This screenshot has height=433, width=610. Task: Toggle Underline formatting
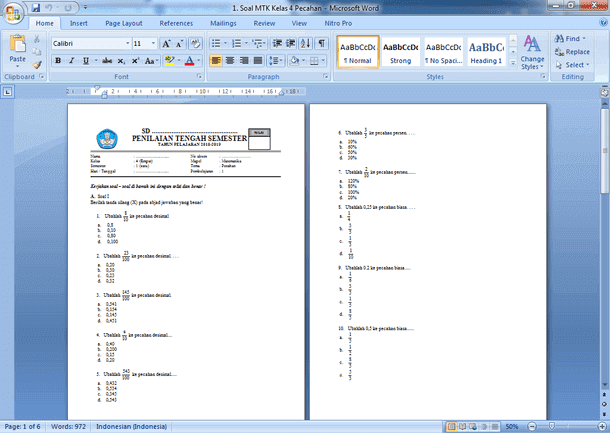(x=86, y=61)
